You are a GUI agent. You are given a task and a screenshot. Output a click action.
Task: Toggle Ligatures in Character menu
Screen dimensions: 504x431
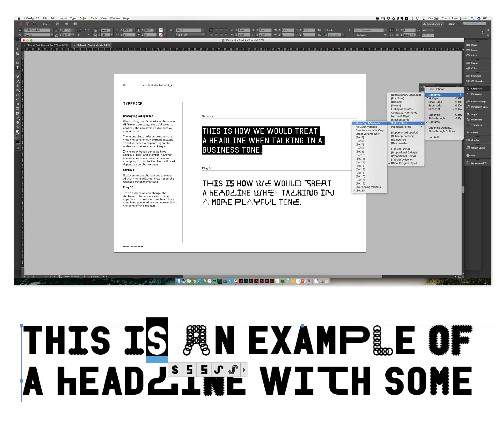(434, 122)
